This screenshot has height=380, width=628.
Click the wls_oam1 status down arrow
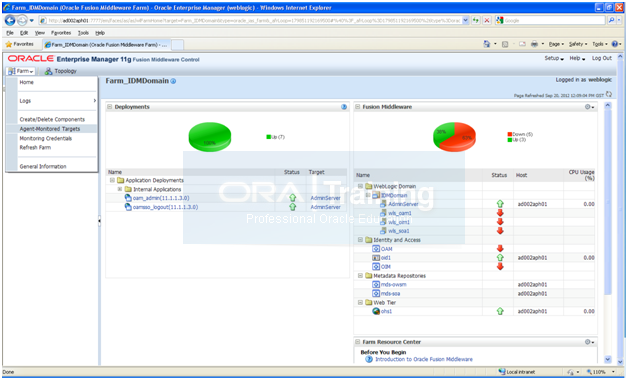[x=500, y=213]
